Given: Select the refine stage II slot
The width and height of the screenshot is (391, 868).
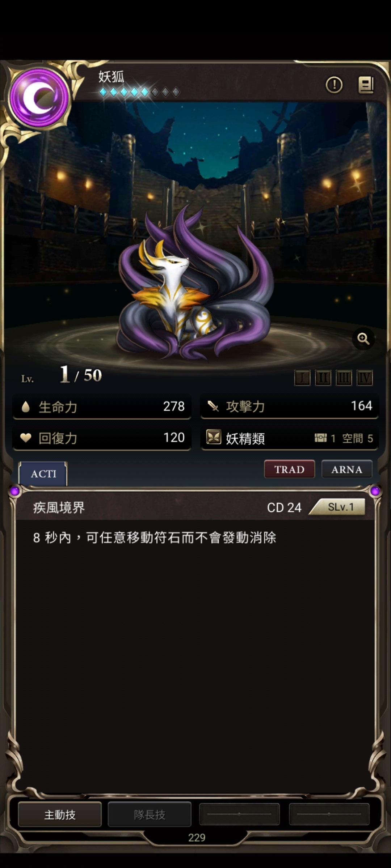Looking at the screenshot, I should click(x=323, y=378).
